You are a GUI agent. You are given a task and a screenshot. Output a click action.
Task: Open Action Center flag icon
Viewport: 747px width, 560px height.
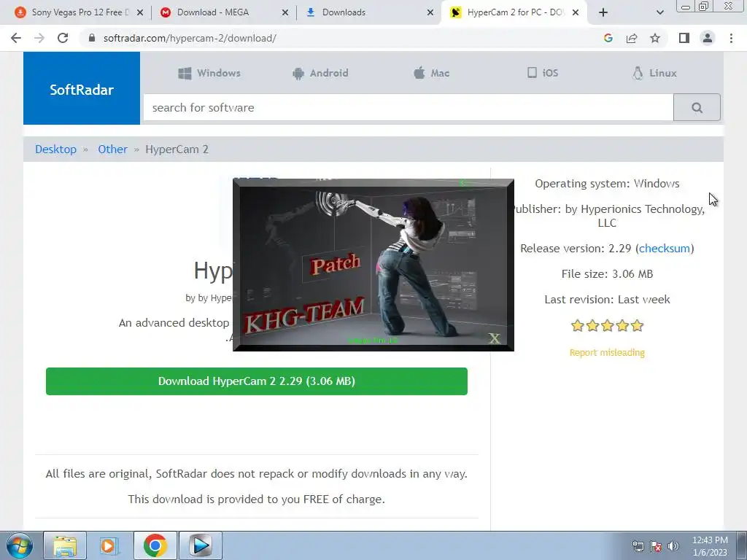(656, 546)
